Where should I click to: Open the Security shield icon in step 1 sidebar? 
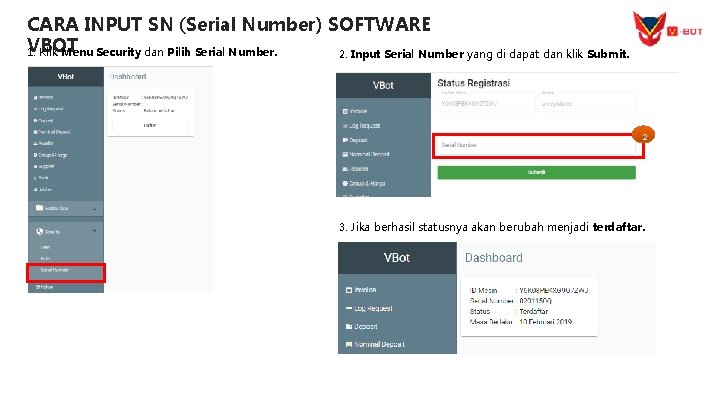coord(39,231)
